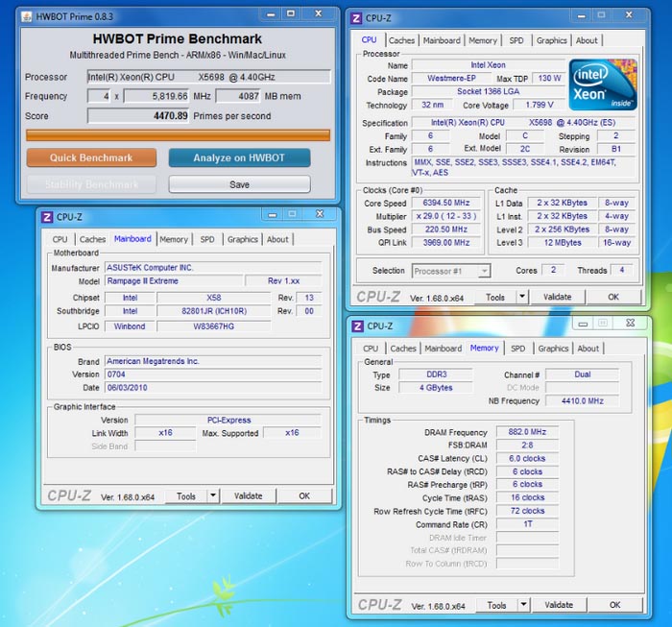Click the Processor name field in HWBOT Prime
The width and height of the screenshot is (672, 627).
(x=208, y=77)
